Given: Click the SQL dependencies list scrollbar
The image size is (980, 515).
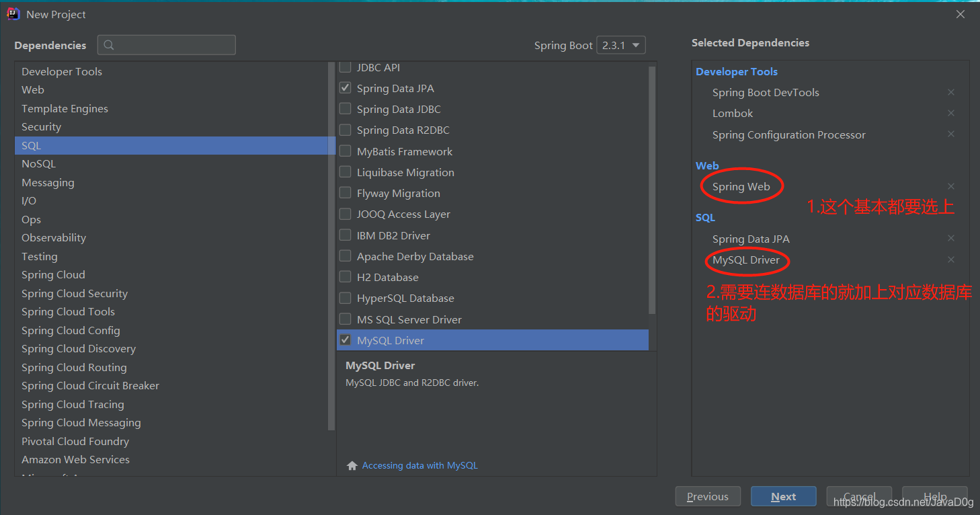Looking at the screenshot, I should 652,190.
